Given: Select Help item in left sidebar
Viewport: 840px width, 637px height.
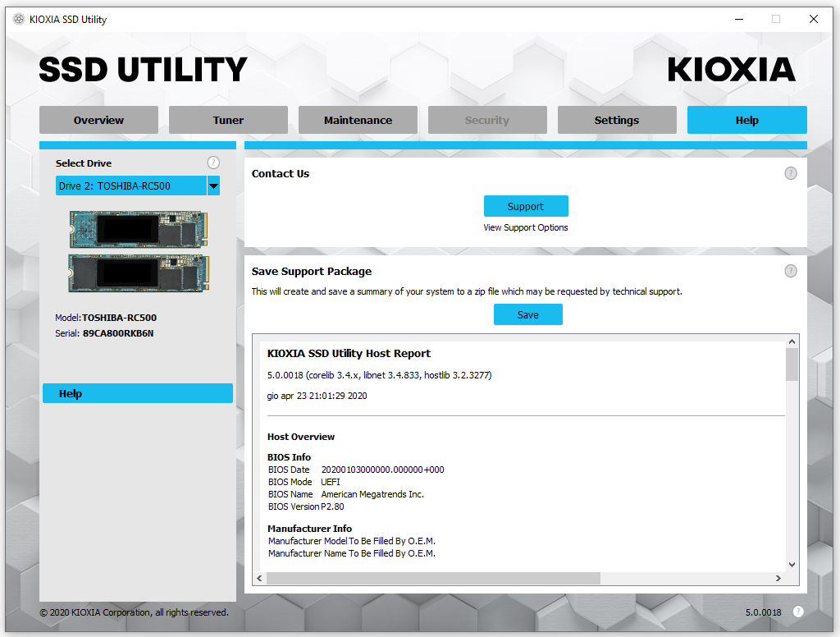Looking at the screenshot, I should coord(138,393).
